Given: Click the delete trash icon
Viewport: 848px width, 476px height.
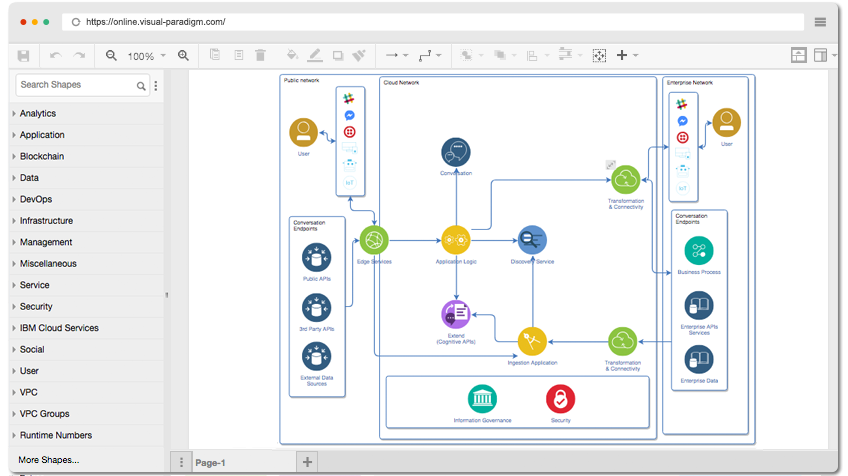Looking at the screenshot, I should (x=260, y=55).
